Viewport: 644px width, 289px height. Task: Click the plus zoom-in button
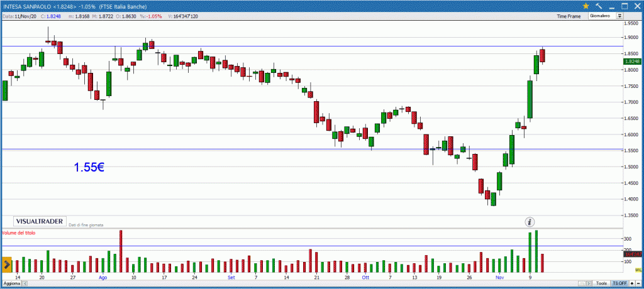point(631,283)
